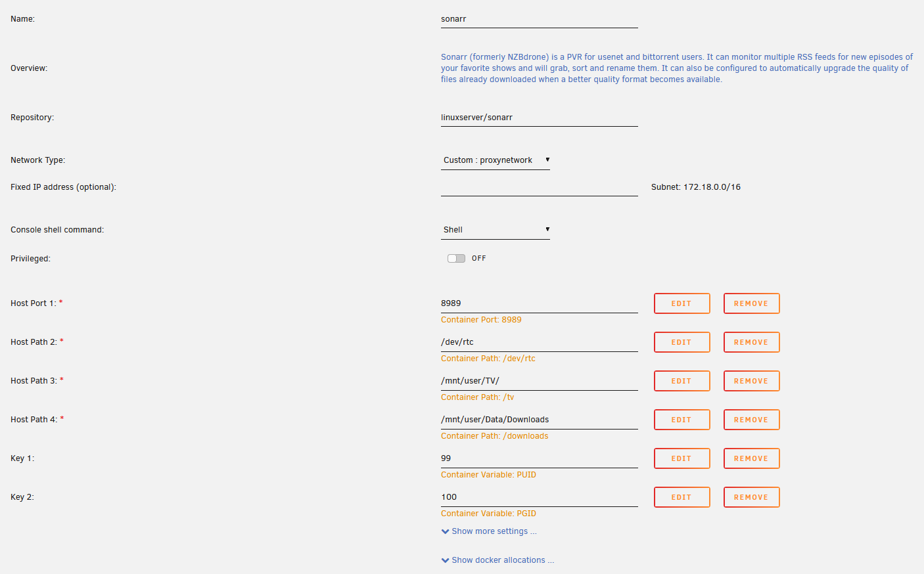
Task: Click the Host Port 8989 field
Action: [540, 303]
